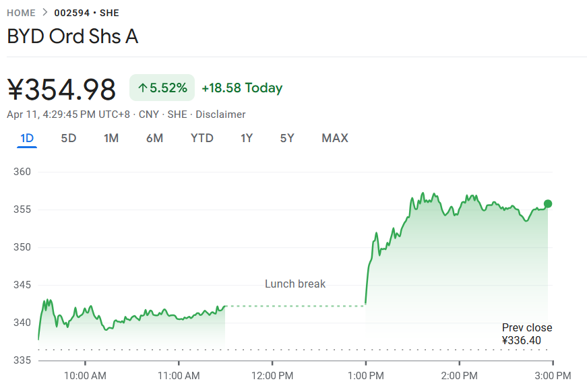Switch to the 1Y chart
Image resolution: width=587 pixels, height=392 pixels.
tap(247, 137)
